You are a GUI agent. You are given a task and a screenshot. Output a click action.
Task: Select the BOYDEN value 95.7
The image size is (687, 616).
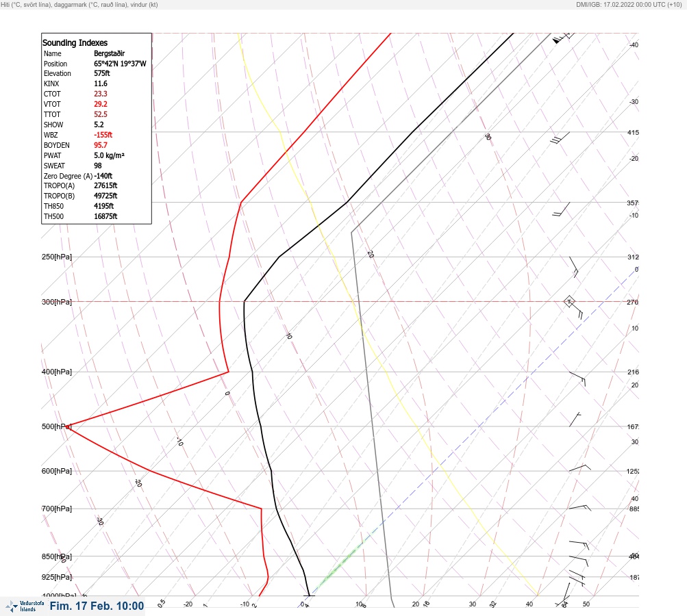100,145
